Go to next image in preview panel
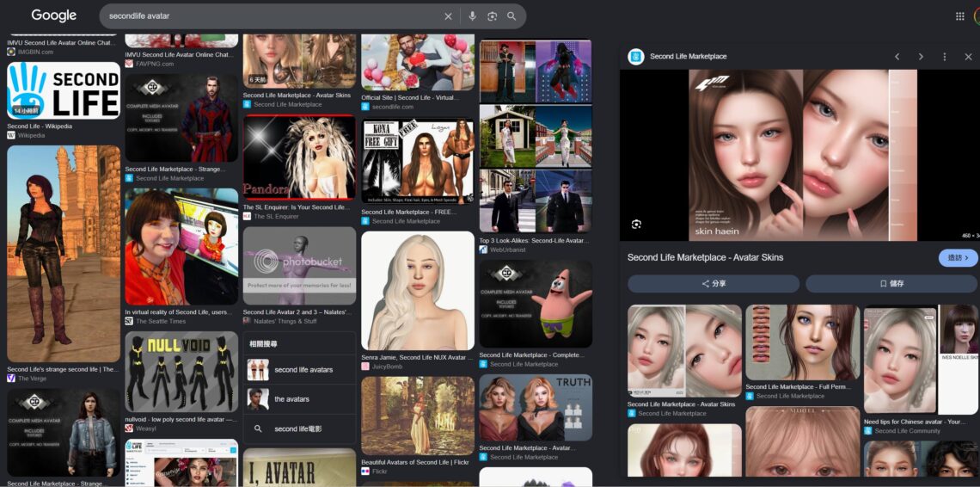 pyautogui.click(x=921, y=56)
